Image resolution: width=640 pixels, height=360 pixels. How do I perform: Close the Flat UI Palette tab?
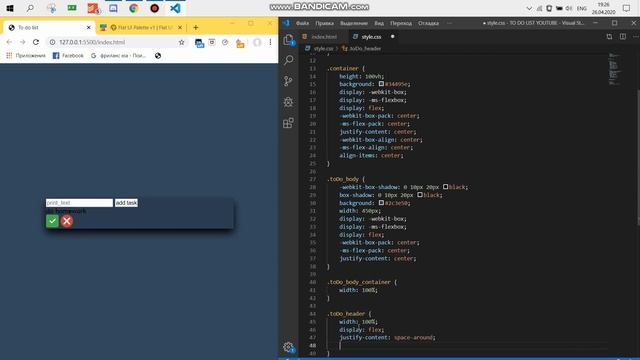180,27
